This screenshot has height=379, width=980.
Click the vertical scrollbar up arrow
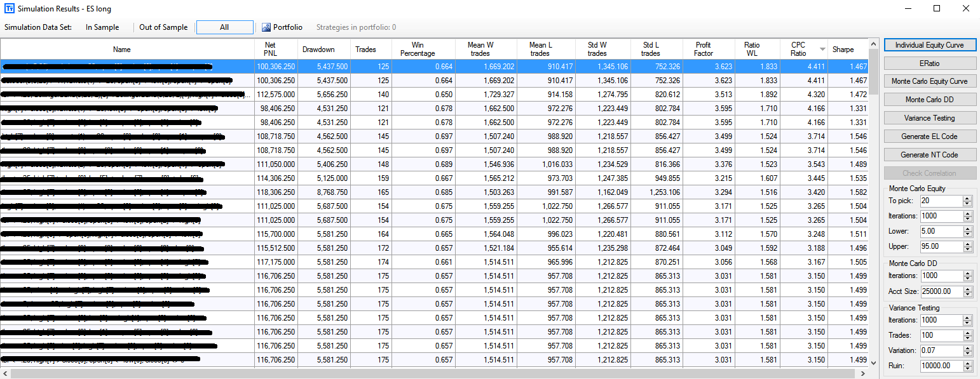(x=873, y=44)
